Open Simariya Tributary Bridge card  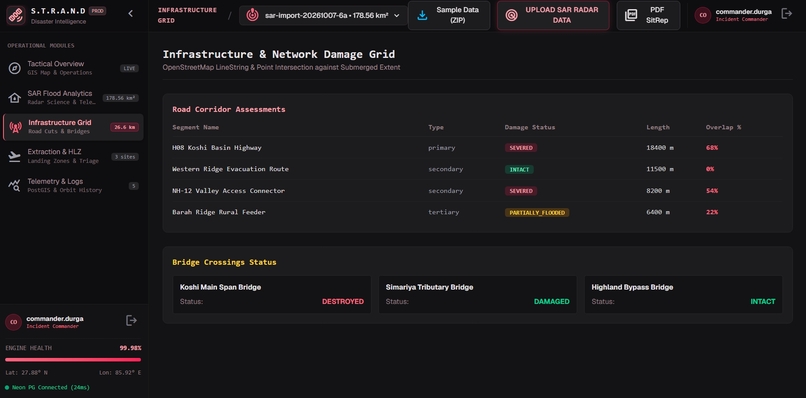[x=478, y=295]
